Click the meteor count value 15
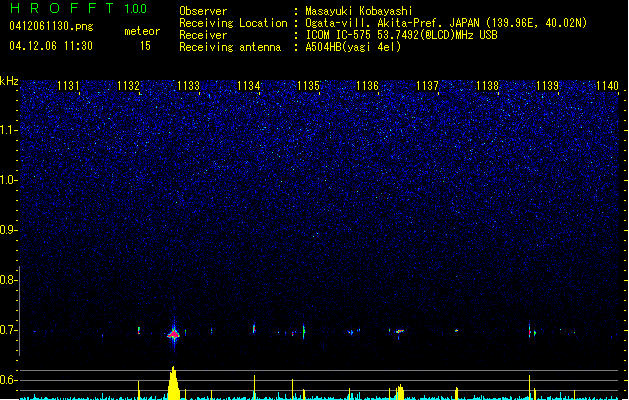This screenshot has width=629, height=400. coord(145,46)
